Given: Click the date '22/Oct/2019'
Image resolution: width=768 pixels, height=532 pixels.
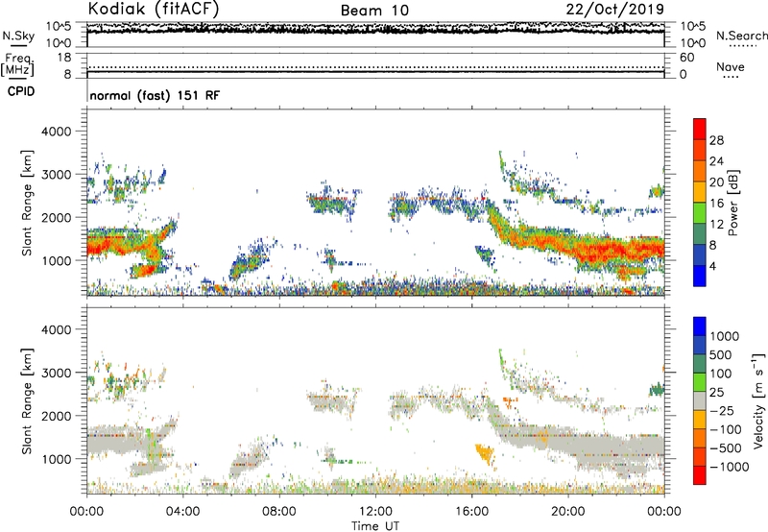Looking at the screenshot, I should click(x=615, y=10).
